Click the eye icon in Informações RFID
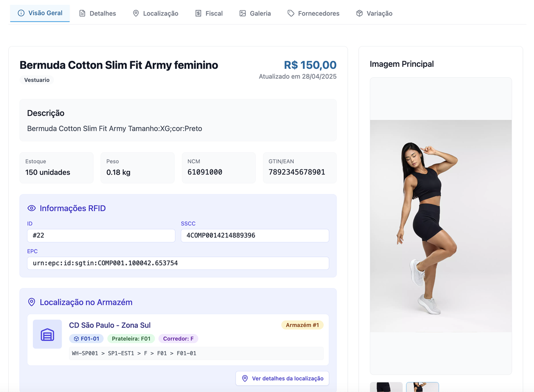The width and height of the screenshot is (534, 392). click(x=32, y=208)
